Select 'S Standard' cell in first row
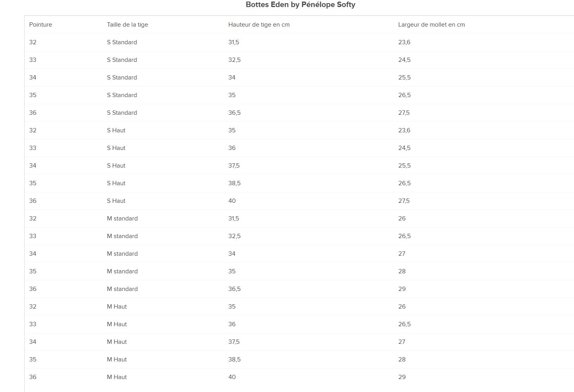The width and height of the screenshot is (574, 392). coord(122,42)
